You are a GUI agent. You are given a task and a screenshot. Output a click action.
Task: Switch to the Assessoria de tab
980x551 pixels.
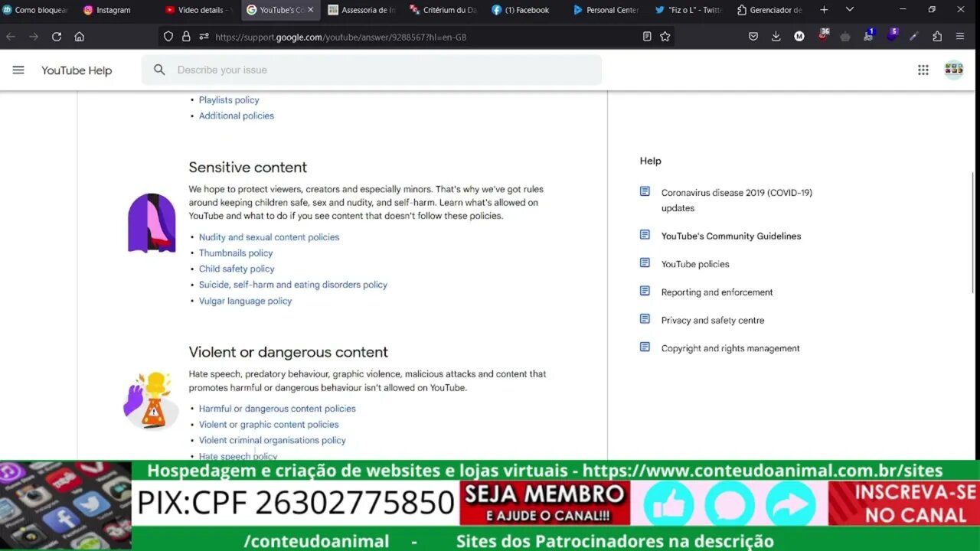[363, 10]
